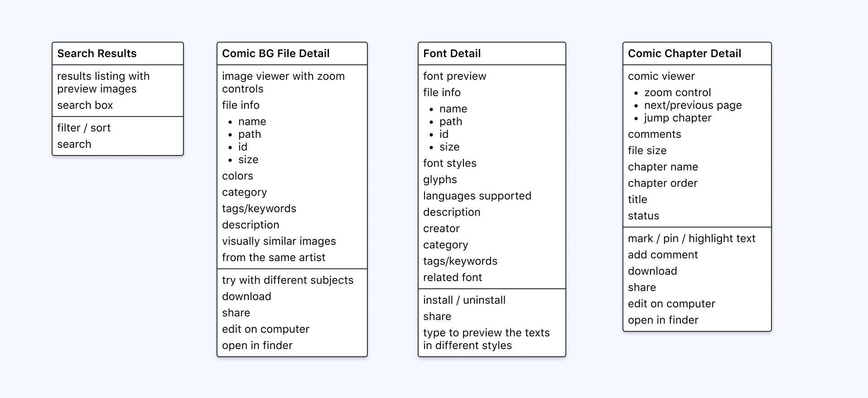Screen dimensions: 868x398
Task: Select "image viewer with zoom controls" text
Action: 283,83
